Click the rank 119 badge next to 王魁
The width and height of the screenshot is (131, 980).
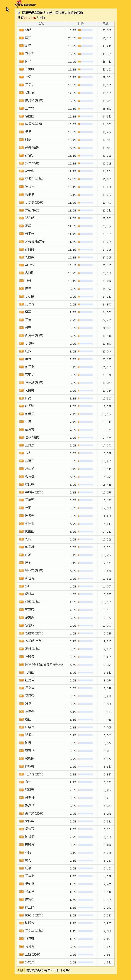[x=21, y=954]
